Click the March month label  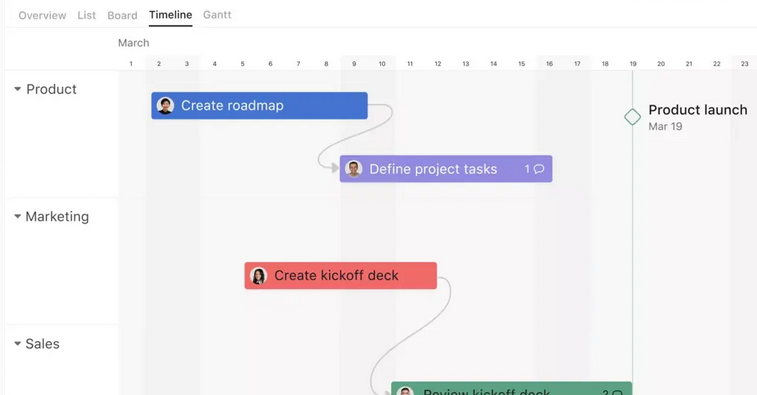click(x=134, y=43)
